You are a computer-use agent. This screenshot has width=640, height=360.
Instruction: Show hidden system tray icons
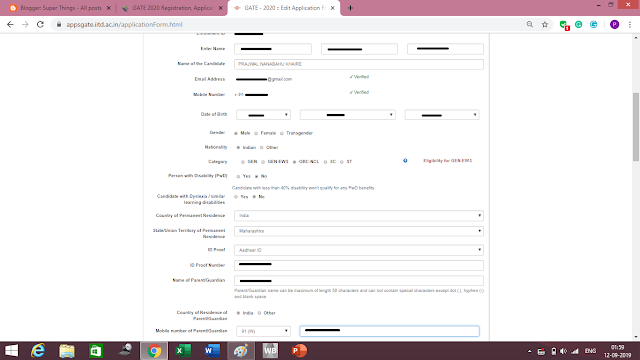pos(529,351)
